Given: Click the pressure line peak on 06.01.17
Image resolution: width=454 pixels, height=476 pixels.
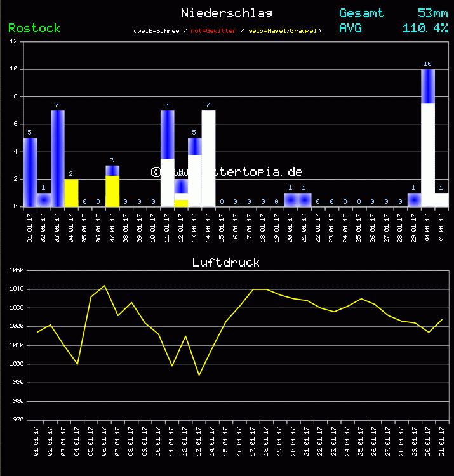Looking at the screenshot, I should click(x=105, y=286).
